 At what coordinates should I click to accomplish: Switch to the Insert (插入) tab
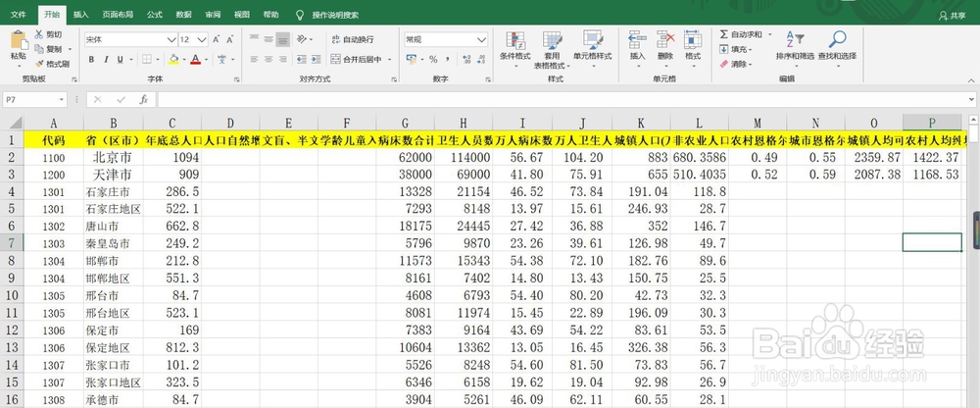tap(80, 15)
